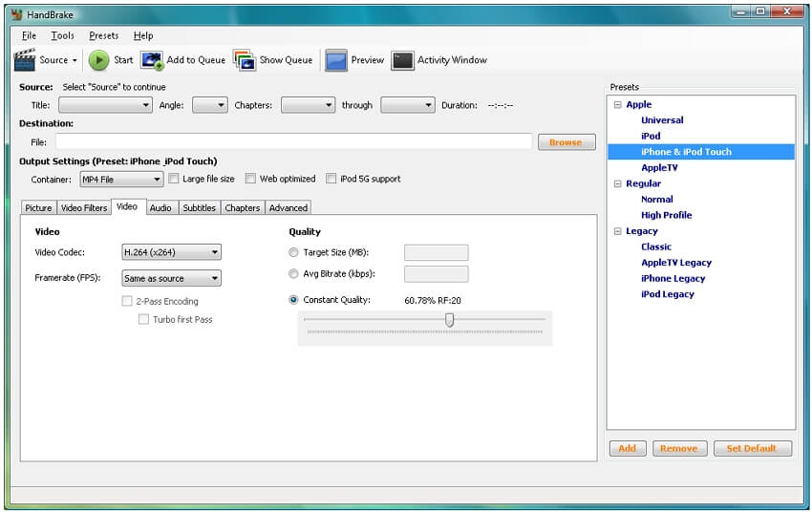The height and width of the screenshot is (514, 812).
Task: Click the Add preset button
Action: tap(628, 448)
